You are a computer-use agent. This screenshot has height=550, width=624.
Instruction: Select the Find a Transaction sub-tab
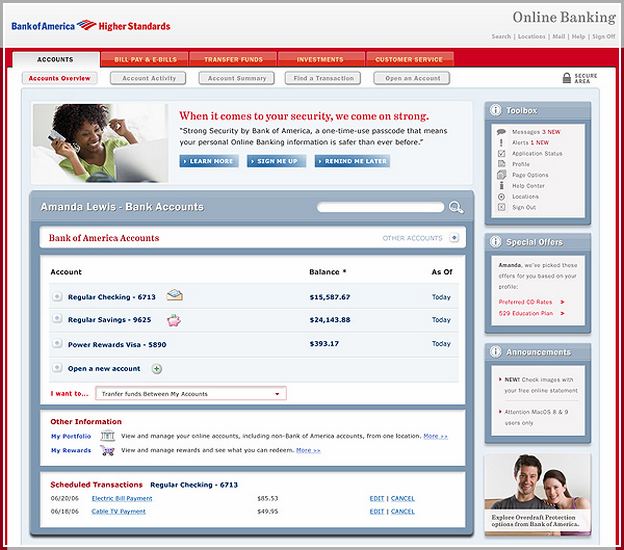coord(323,78)
